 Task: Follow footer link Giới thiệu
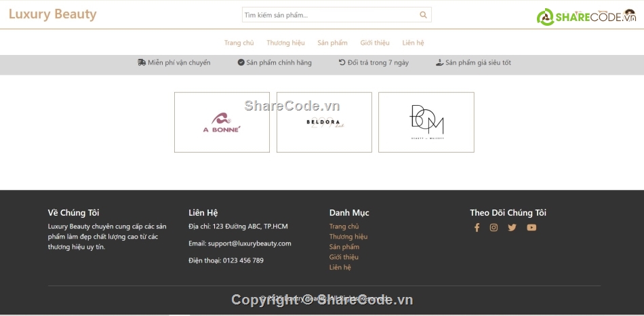point(344,257)
